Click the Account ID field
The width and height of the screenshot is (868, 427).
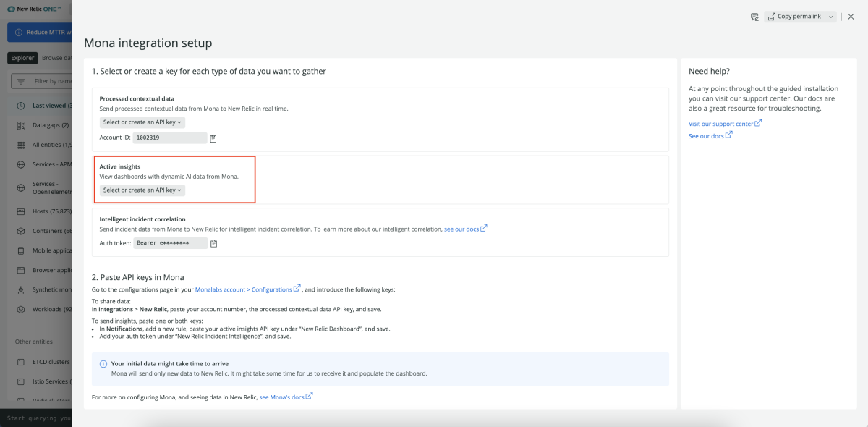170,138
